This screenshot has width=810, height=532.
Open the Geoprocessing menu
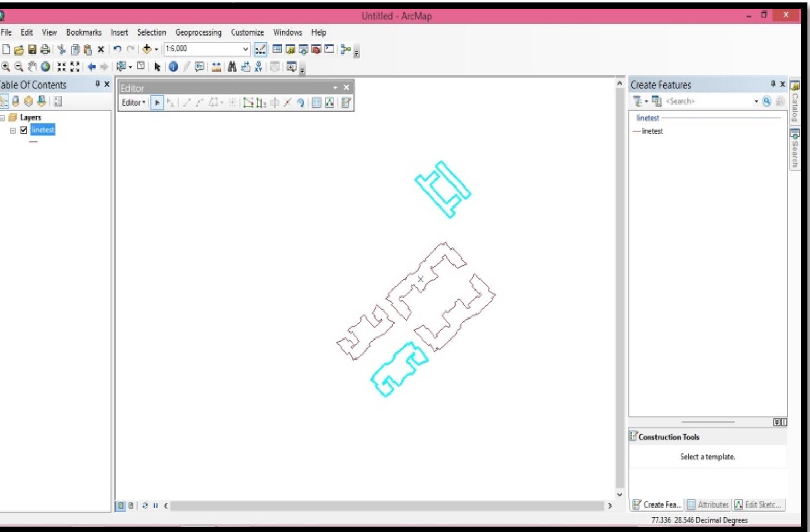198,32
